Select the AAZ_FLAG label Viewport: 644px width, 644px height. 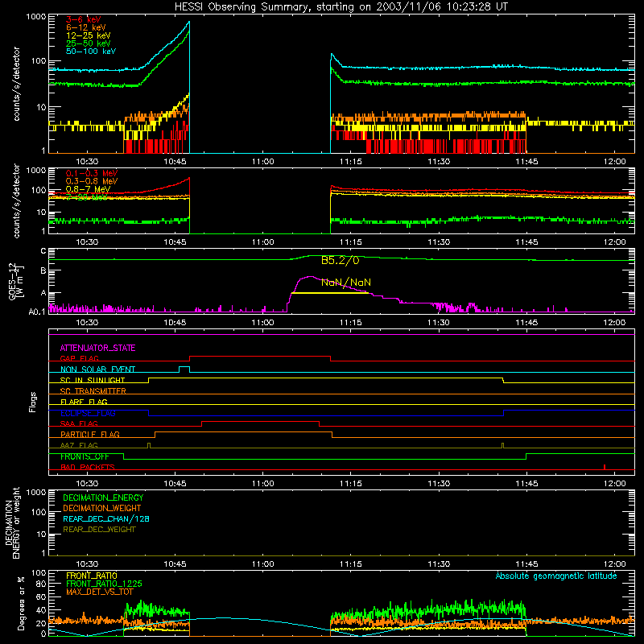(x=79, y=445)
